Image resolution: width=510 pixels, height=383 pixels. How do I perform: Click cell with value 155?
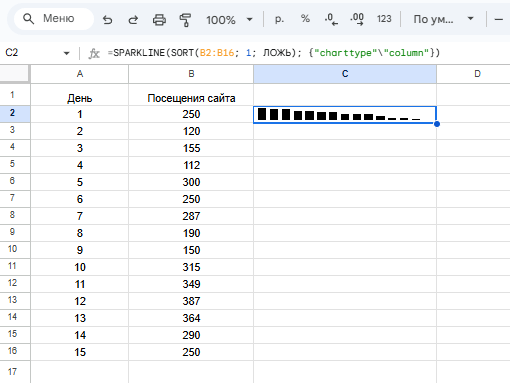(191, 148)
